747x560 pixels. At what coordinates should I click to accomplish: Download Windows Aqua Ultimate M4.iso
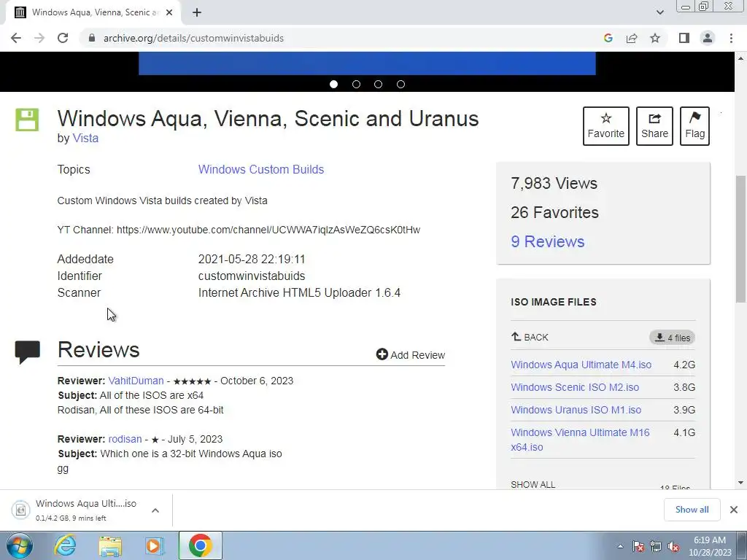coord(581,365)
